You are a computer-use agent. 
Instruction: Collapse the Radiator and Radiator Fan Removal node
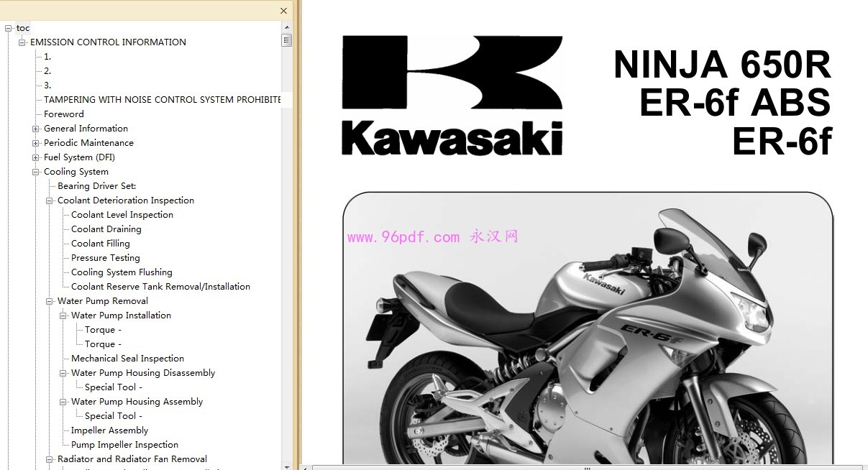pyautogui.click(x=50, y=459)
